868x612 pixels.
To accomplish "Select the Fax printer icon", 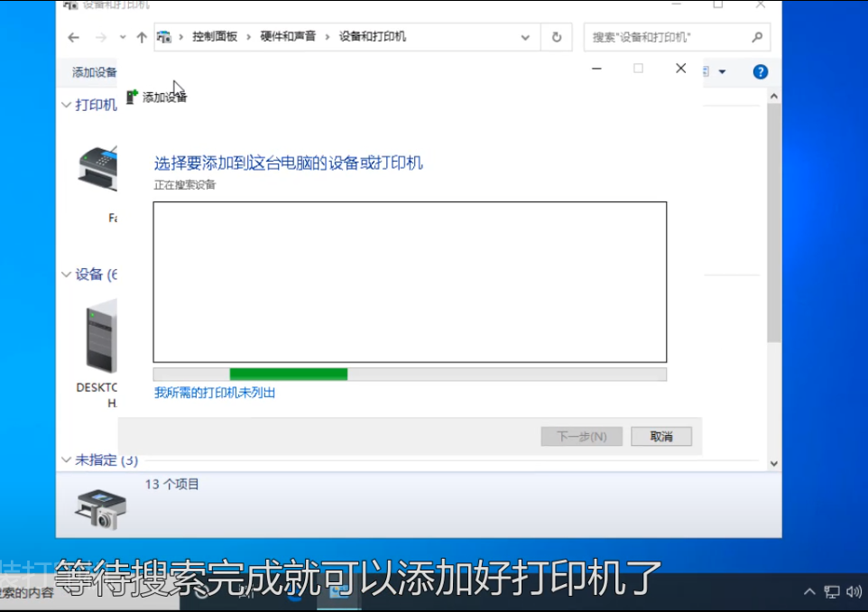I will click(x=98, y=169).
